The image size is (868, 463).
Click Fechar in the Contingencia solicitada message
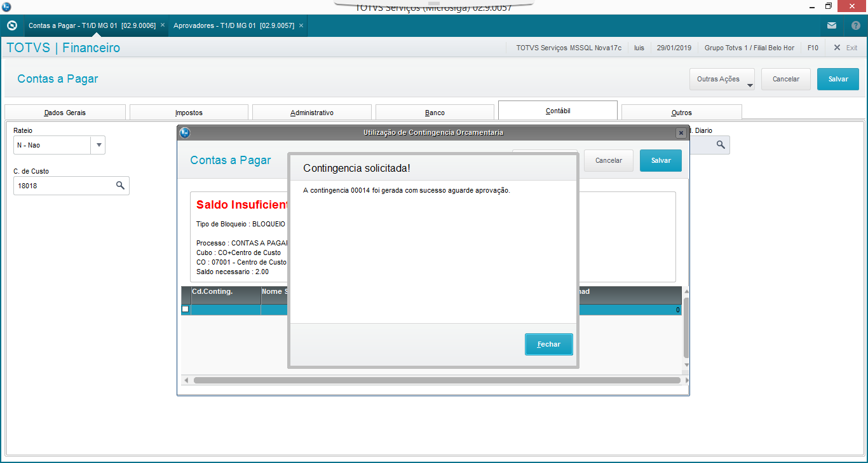coord(549,344)
